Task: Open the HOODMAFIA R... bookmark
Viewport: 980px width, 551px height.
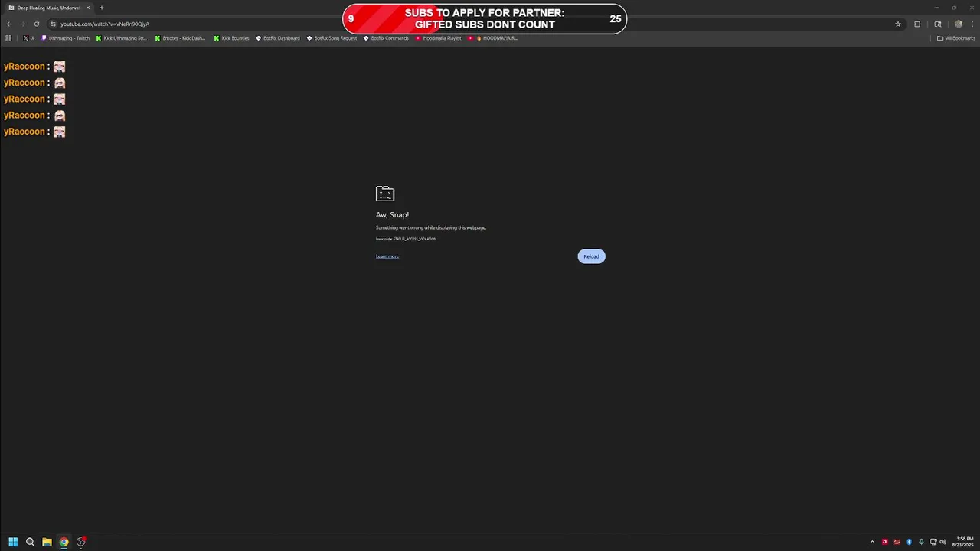Action: click(493, 38)
